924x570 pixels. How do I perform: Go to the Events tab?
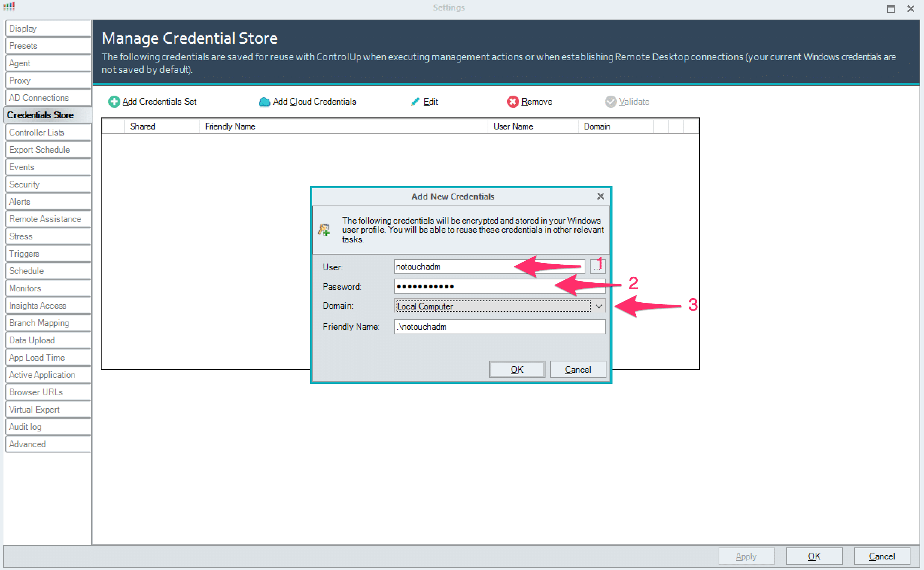click(x=48, y=168)
